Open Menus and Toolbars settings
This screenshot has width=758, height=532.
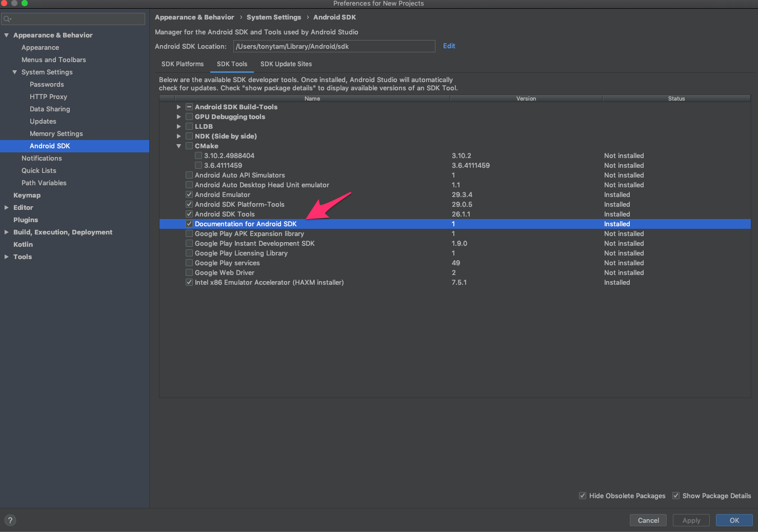click(x=53, y=60)
